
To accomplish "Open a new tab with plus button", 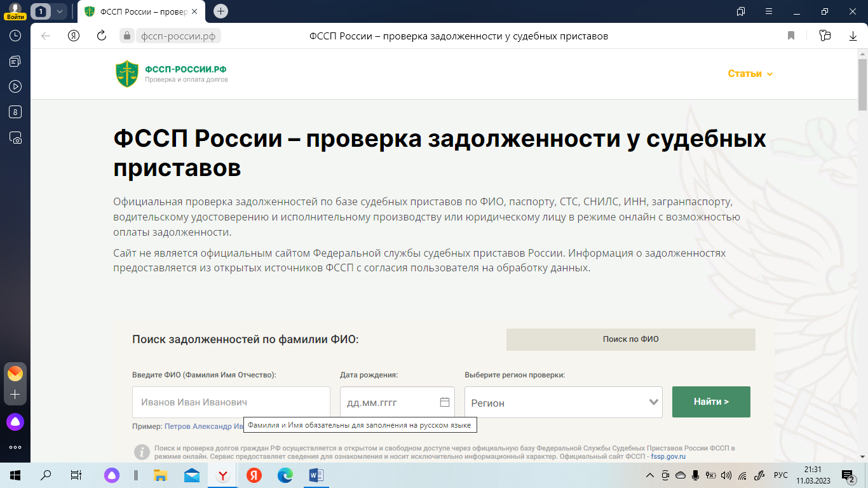I will pyautogui.click(x=220, y=11).
